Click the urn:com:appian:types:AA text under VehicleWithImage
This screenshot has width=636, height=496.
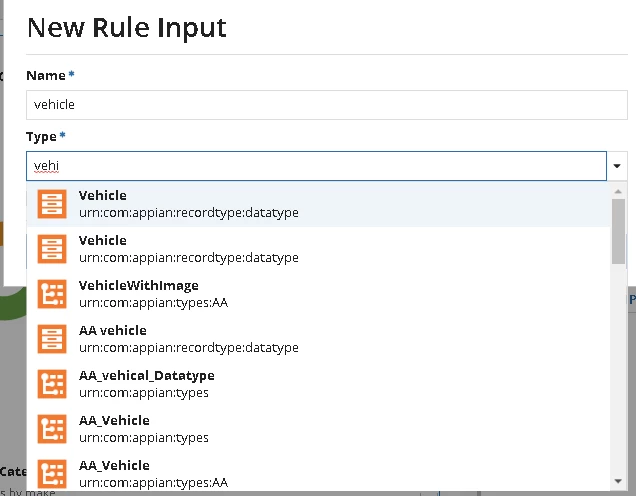(x=153, y=303)
